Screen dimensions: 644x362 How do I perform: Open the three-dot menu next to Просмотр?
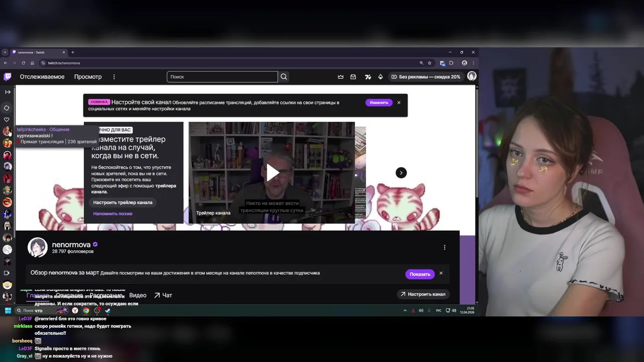click(114, 77)
